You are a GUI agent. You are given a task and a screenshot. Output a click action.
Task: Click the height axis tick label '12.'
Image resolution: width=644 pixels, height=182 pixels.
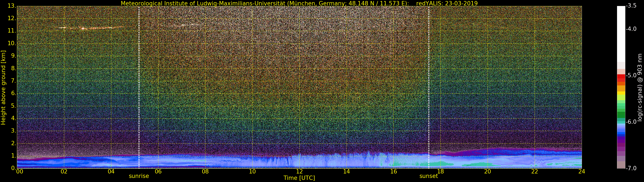coord(12,18)
